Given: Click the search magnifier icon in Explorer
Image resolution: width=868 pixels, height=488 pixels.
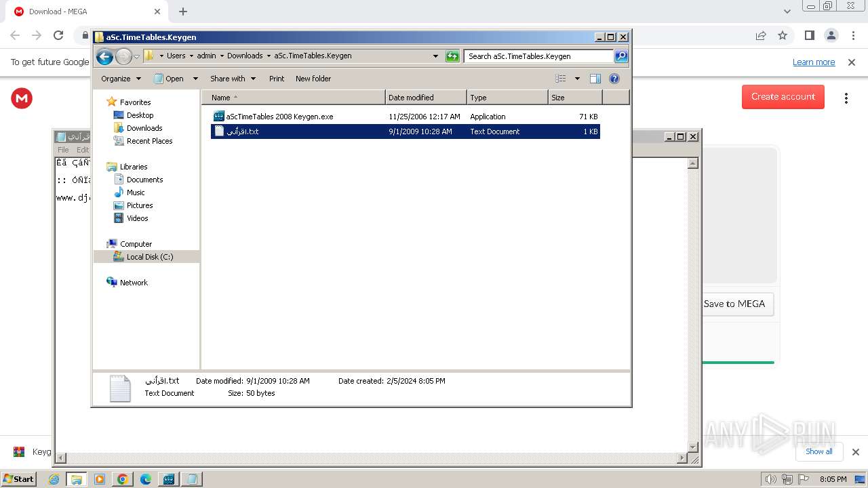Looking at the screenshot, I should [620, 56].
